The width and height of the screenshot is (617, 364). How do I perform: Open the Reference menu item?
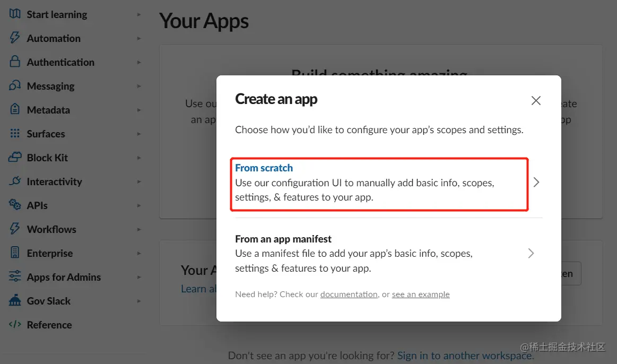pyautogui.click(x=49, y=325)
